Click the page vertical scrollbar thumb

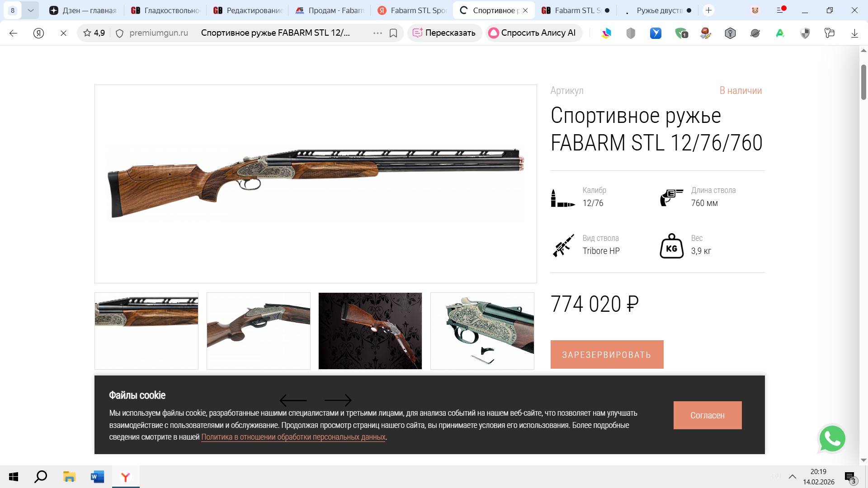click(863, 82)
